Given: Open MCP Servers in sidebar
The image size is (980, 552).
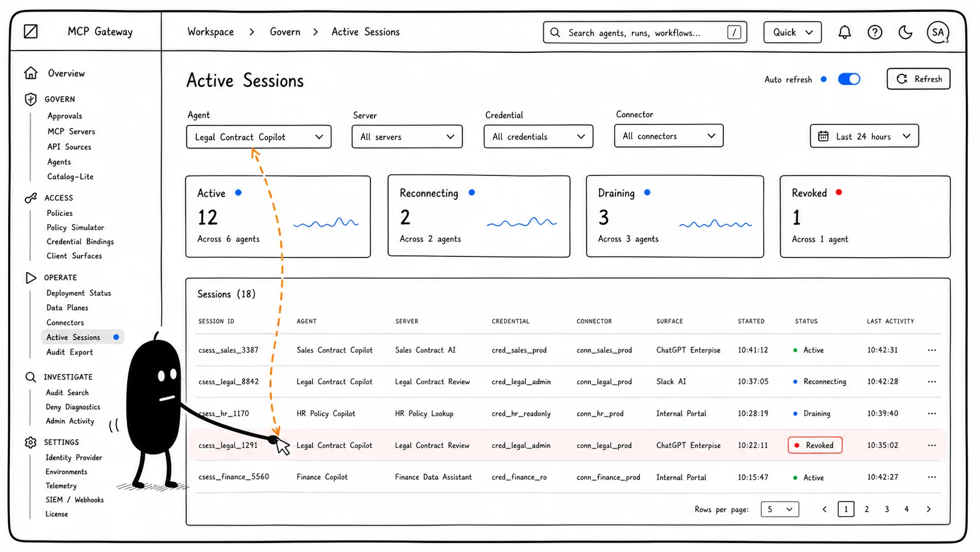Looking at the screenshot, I should tap(71, 131).
